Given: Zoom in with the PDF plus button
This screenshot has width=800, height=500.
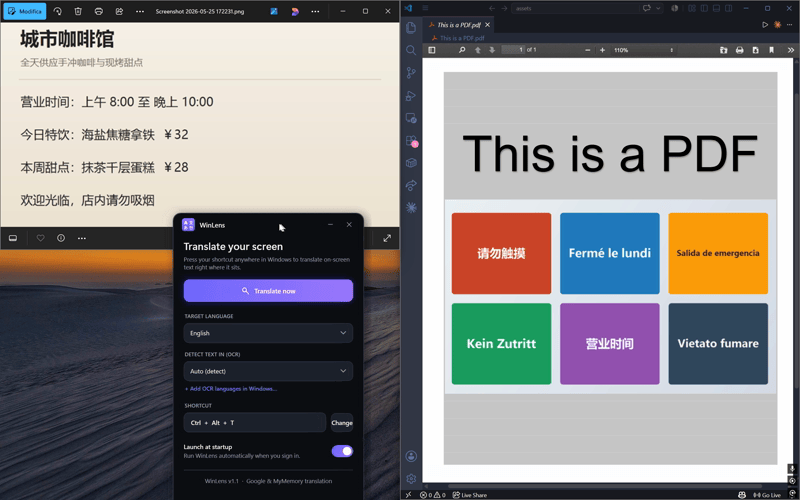Looking at the screenshot, I should (x=603, y=50).
